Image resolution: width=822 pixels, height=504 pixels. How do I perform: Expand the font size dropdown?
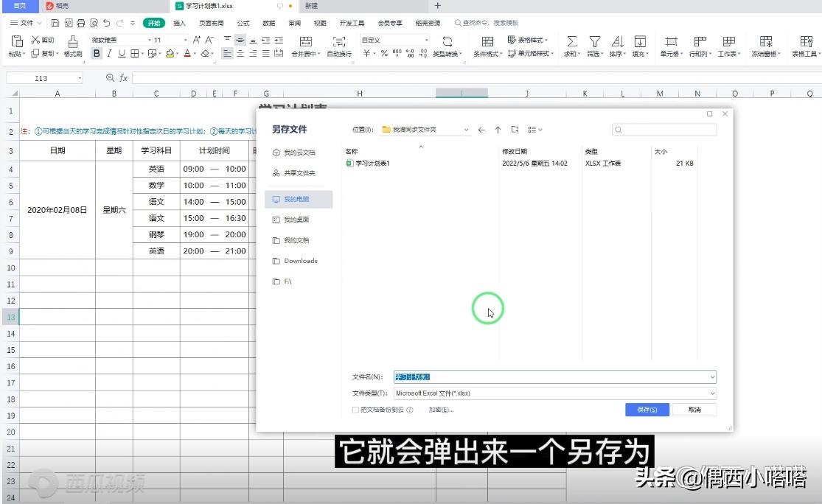185,41
